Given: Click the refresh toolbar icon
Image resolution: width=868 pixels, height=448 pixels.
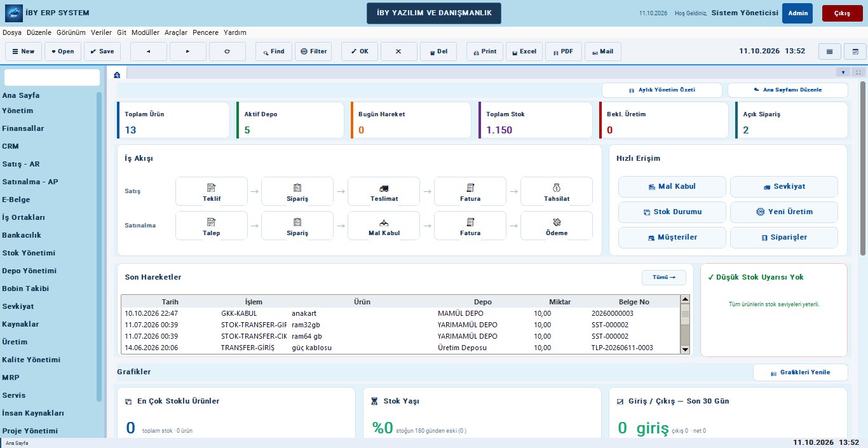Looking at the screenshot, I should (x=227, y=51).
